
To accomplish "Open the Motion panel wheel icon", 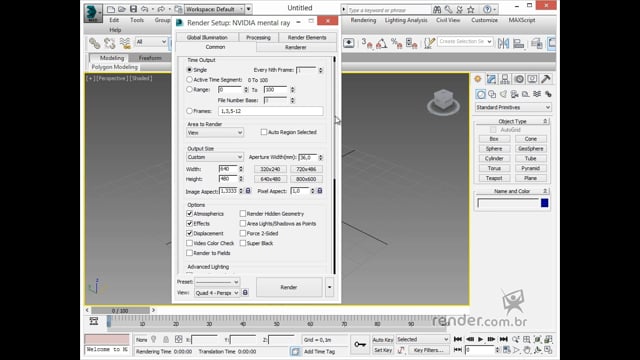I will (519, 79).
